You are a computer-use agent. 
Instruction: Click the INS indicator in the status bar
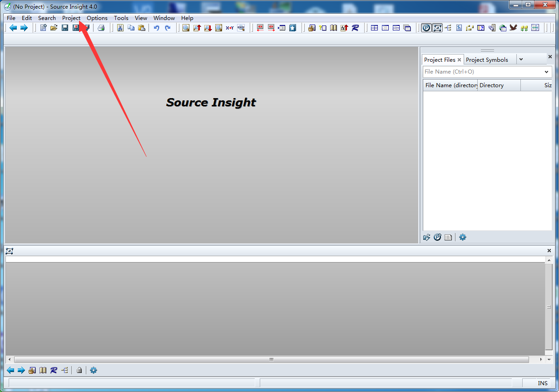click(x=543, y=383)
